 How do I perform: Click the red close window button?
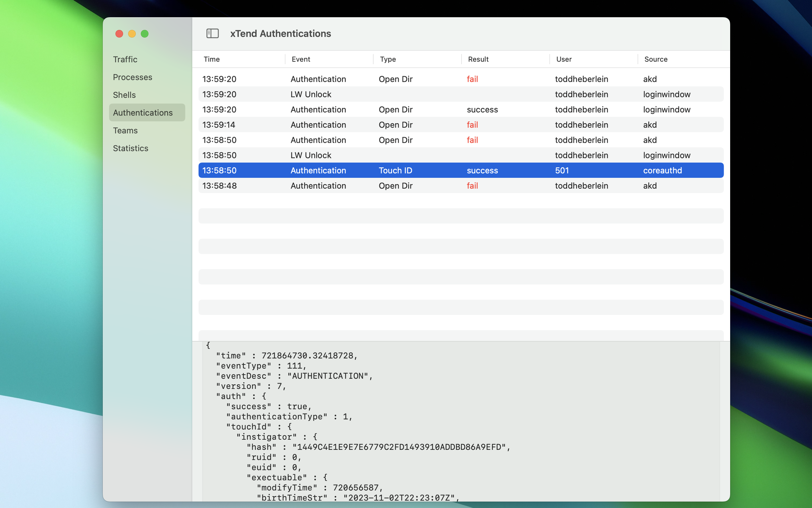tap(119, 33)
